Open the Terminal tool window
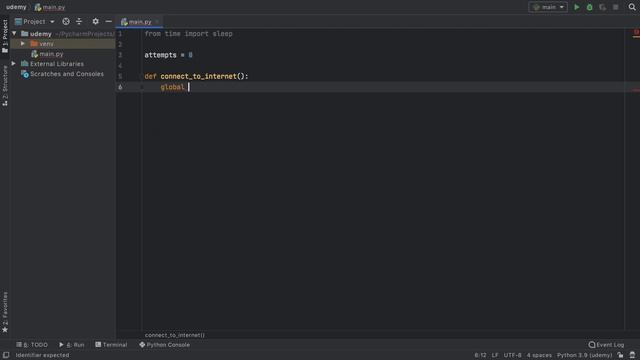Screen dimensions: 640x360 pos(111,345)
